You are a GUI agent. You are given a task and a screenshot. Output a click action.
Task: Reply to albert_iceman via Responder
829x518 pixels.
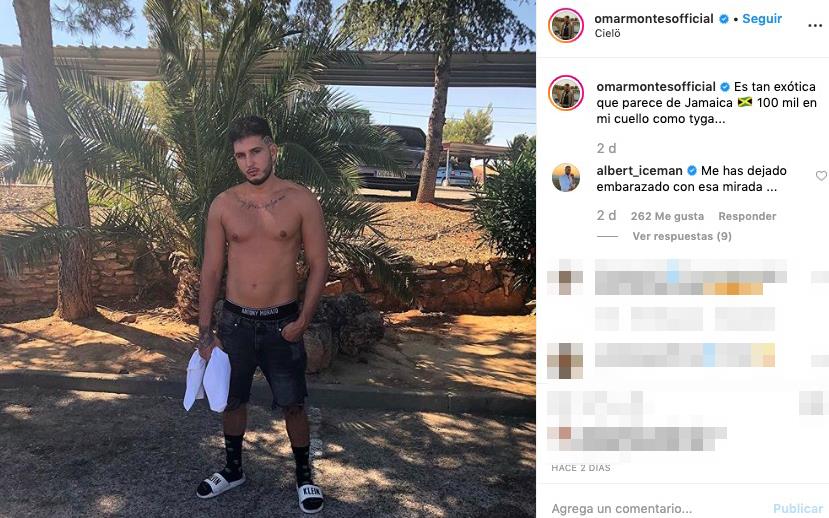click(x=747, y=216)
